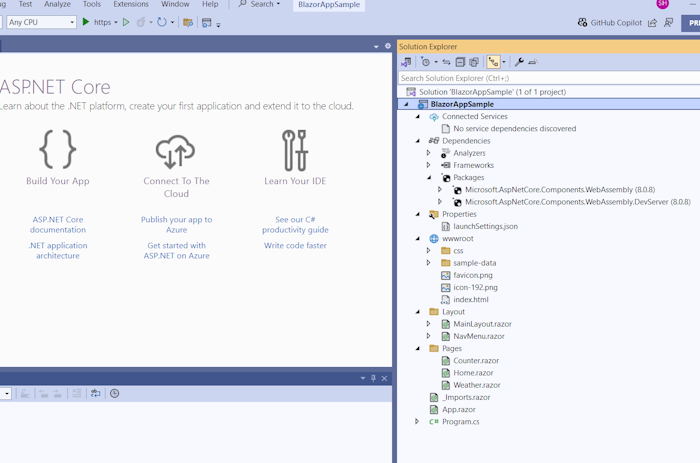Click the Start Without Debugging outline arrow
700x463 pixels.
coord(126,22)
